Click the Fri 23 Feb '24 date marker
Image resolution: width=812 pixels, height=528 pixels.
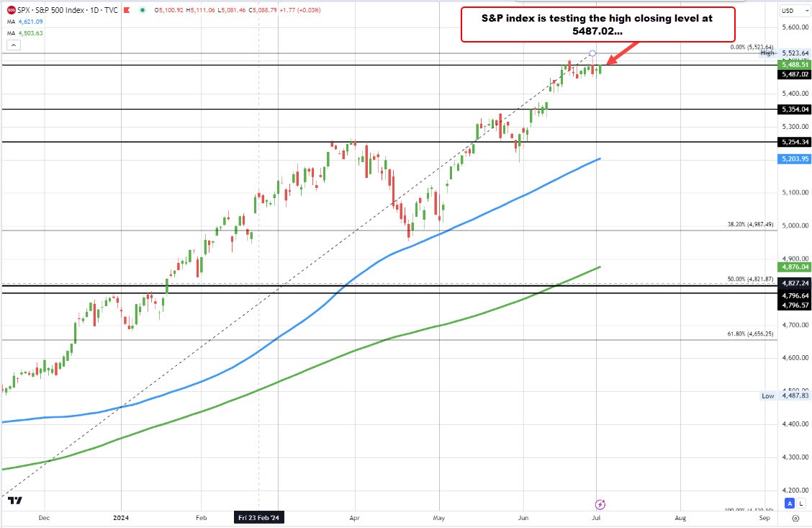click(x=259, y=517)
